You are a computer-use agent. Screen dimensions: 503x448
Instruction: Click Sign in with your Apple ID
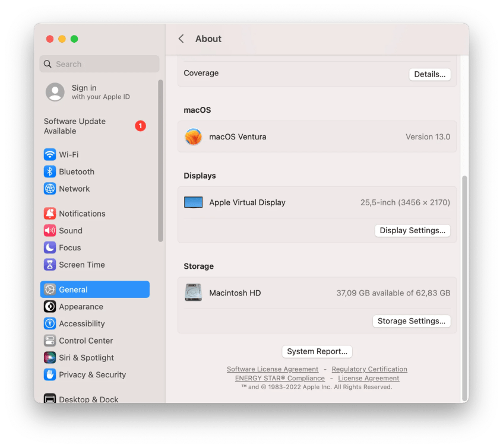coord(101,92)
